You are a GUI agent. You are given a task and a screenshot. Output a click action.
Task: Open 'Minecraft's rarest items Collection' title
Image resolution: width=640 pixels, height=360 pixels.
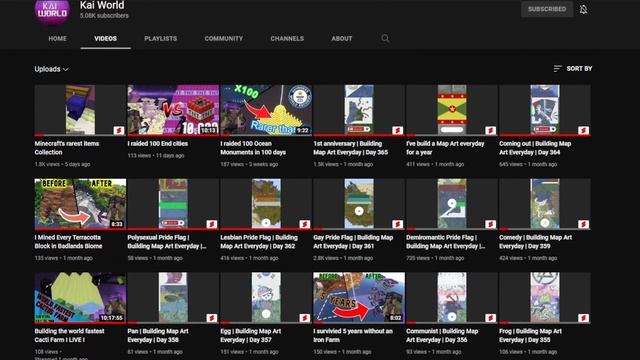pyautogui.click(x=67, y=148)
